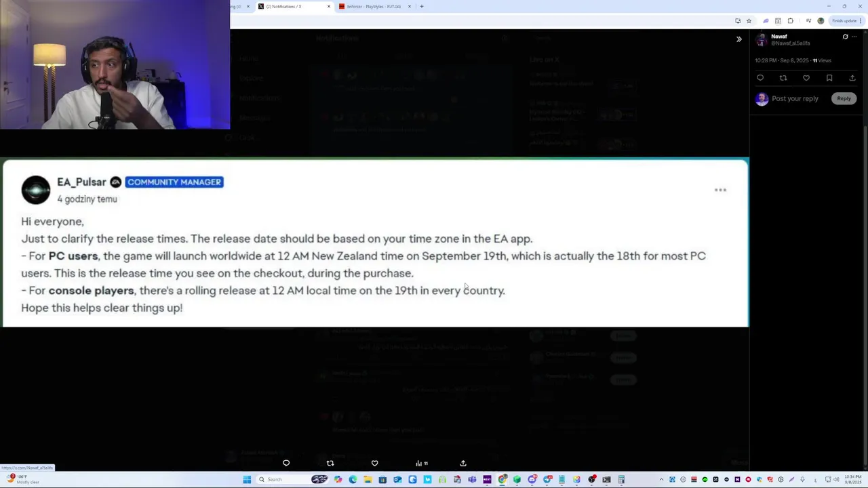
Task: Focus the Post your reply field
Action: click(x=795, y=98)
